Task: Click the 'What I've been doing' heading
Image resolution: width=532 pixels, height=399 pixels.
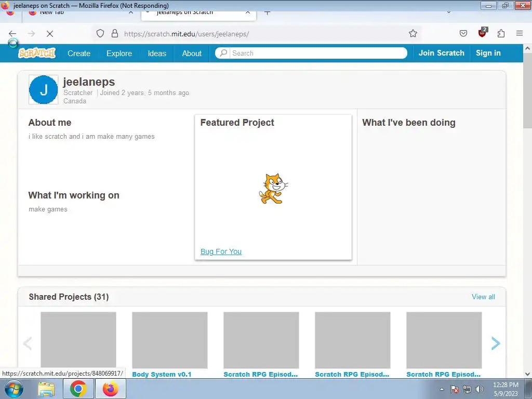Action: click(409, 123)
